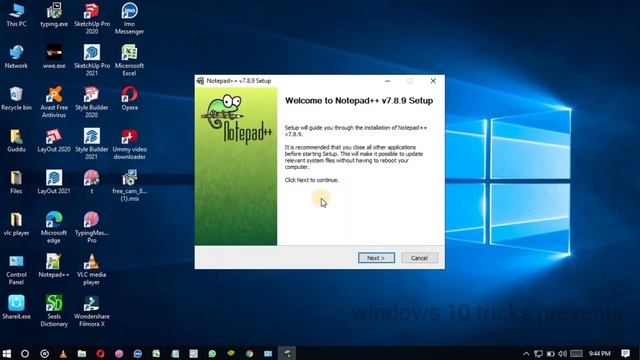
Task: Open Chrome from the taskbar
Action: tap(249, 353)
